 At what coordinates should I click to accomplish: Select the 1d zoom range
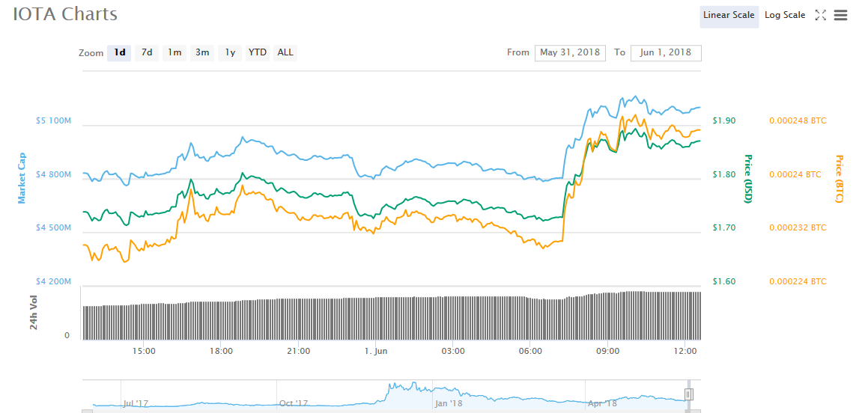point(119,52)
